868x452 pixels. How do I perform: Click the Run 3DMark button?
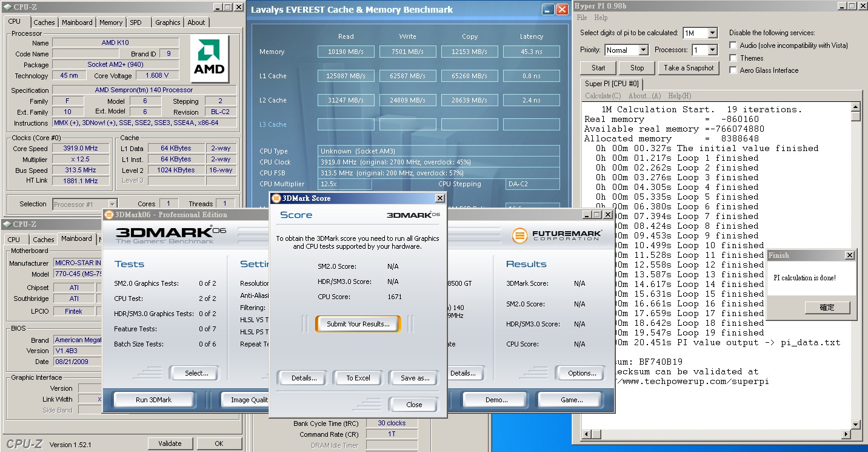[x=153, y=400]
